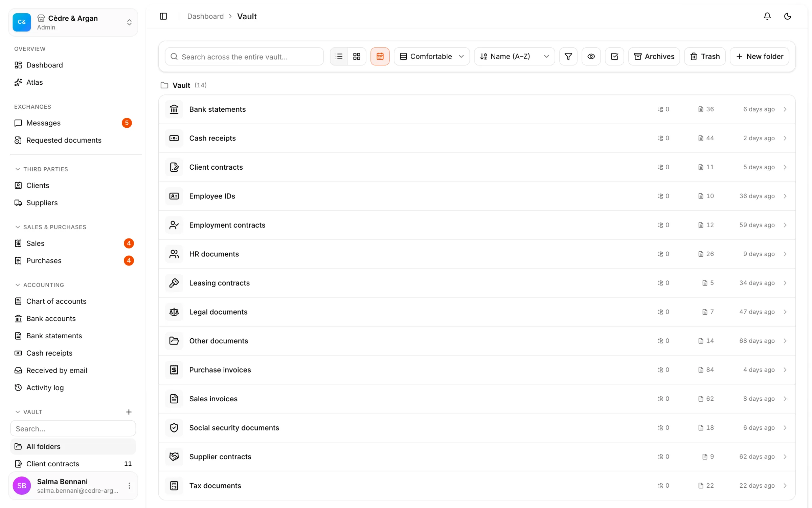Click Legal documents folder scales icon
This screenshot has width=812, height=508.
[x=174, y=312]
